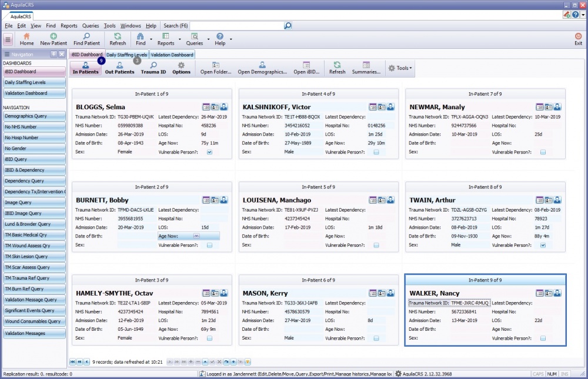Screen dimensions: 588x379
Task: Toggle Vulnerable Person checkbox for BLOGGS, Selma
Action: 209,152
